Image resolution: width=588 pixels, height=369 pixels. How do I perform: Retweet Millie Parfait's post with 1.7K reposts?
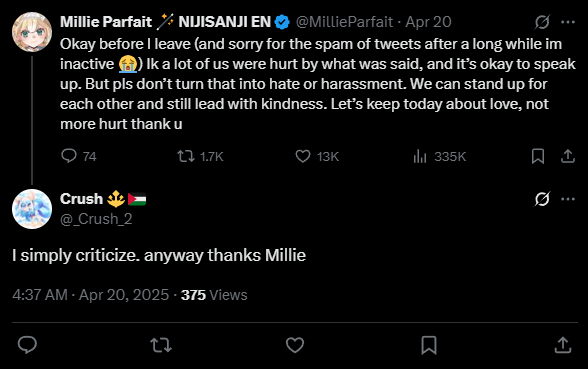click(186, 156)
